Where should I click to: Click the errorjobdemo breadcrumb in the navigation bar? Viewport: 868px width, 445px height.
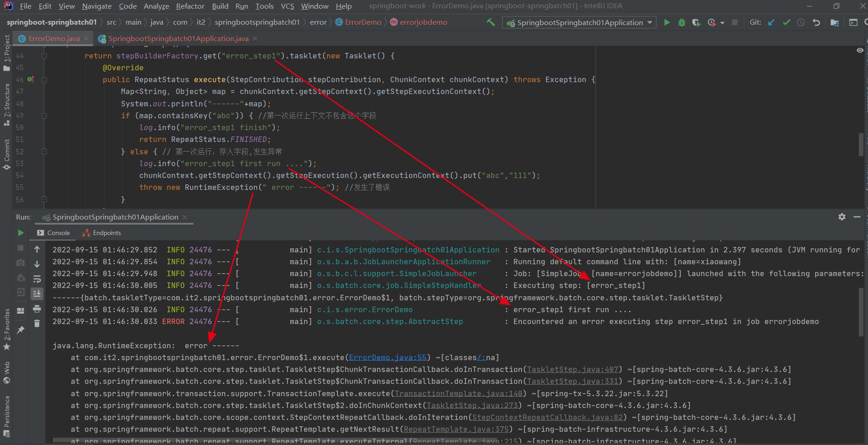[x=422, y=21]
